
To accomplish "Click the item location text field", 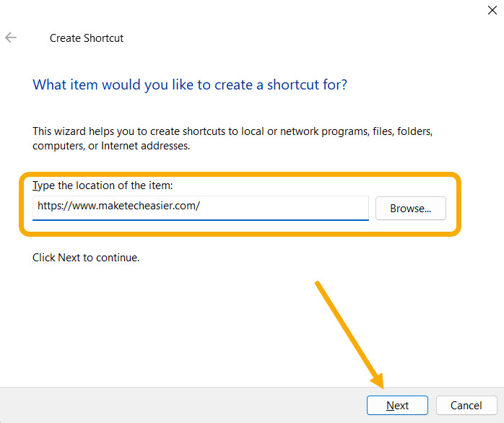I will 200,208.
